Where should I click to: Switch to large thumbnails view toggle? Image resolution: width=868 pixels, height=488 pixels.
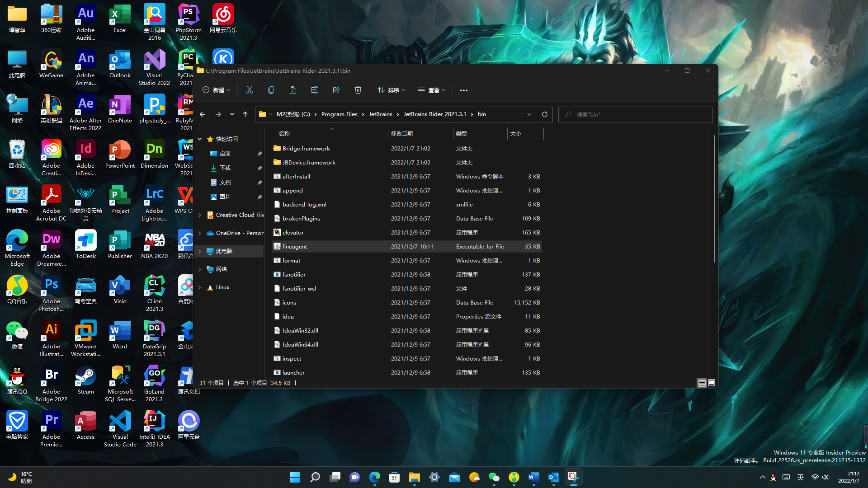coord(712,383)
